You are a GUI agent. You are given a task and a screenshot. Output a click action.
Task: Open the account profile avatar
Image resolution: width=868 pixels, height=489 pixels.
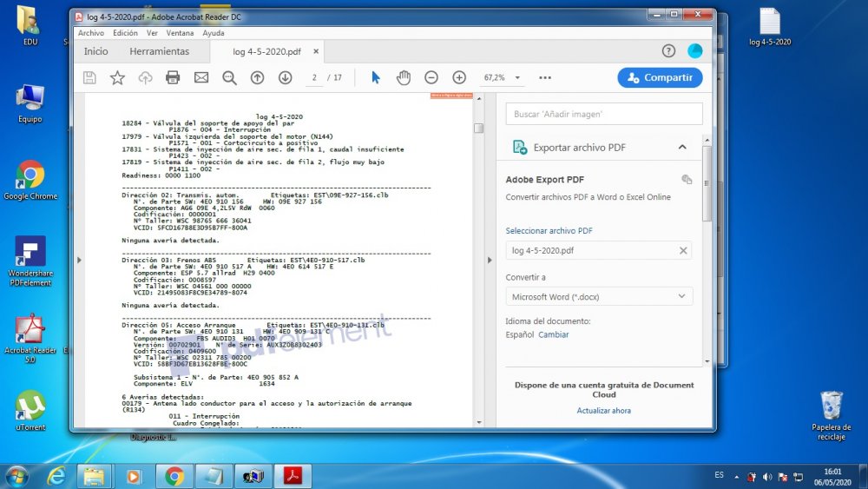(694, 51)
